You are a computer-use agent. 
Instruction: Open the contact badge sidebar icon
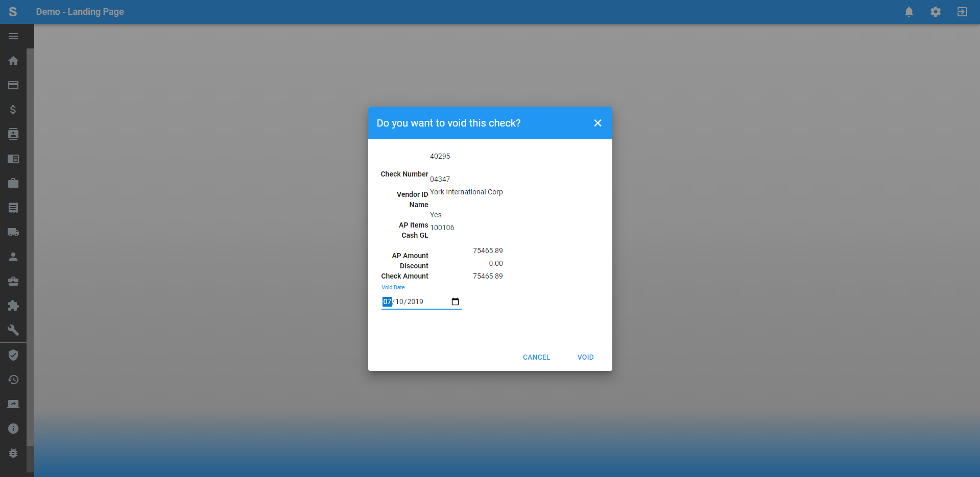tap(13, 134)
